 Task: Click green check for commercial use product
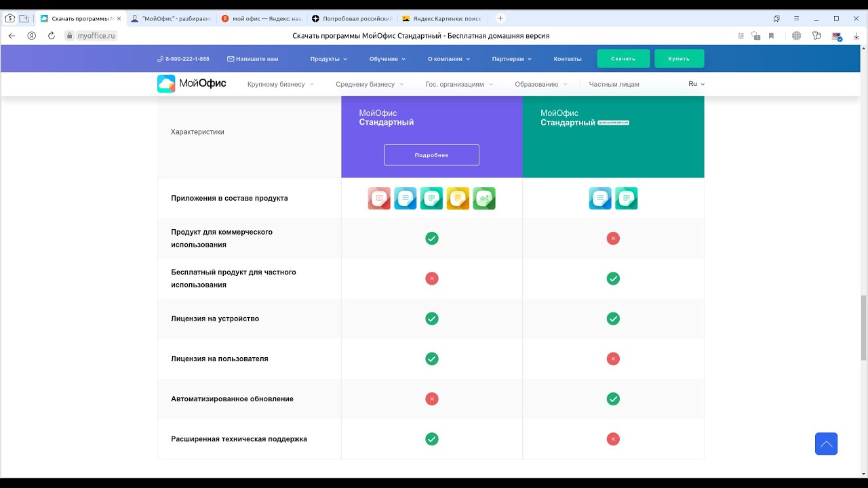point(431,239)
